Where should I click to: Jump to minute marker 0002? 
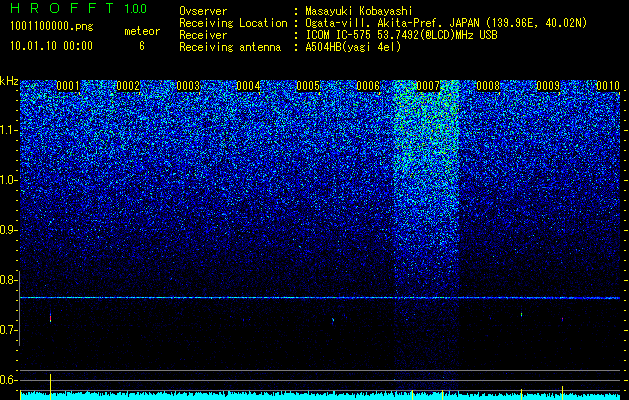(128, 86)
